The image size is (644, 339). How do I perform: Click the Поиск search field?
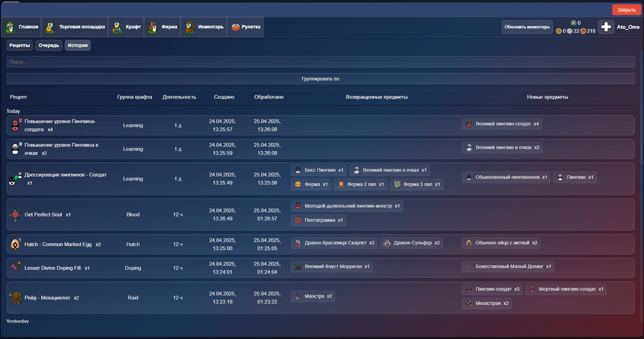pos(320,62)
